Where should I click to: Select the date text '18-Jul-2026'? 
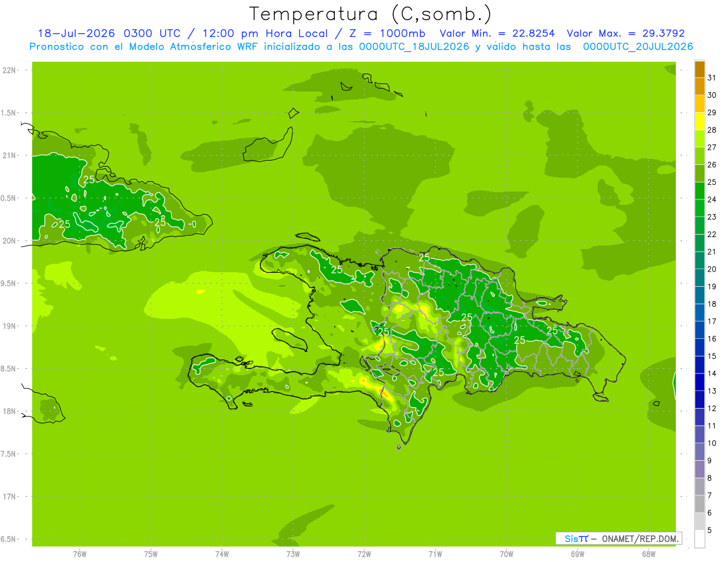(x=76, y=33)
